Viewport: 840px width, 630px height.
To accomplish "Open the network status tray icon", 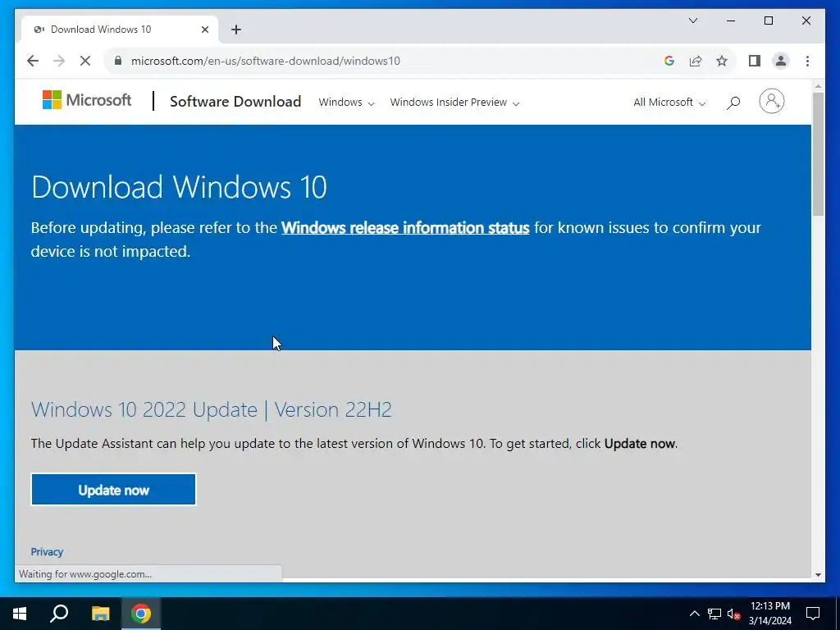I will point(714,614).
